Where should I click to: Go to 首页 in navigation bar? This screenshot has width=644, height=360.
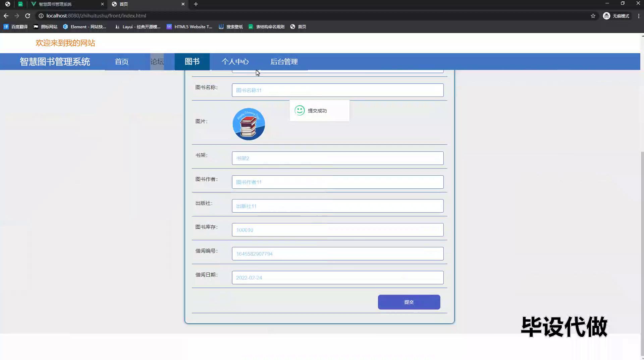coord(121,61)
